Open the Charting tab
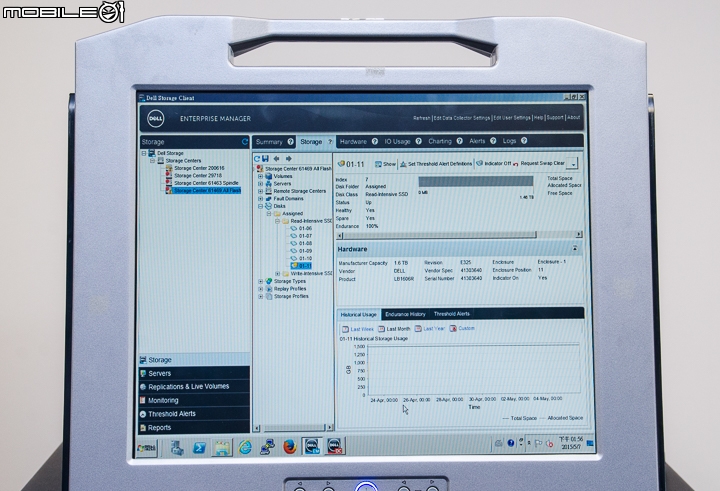Image resolution: width=720 pixels, height=491 pixels. pyautogui.click(x=440, y=141)
